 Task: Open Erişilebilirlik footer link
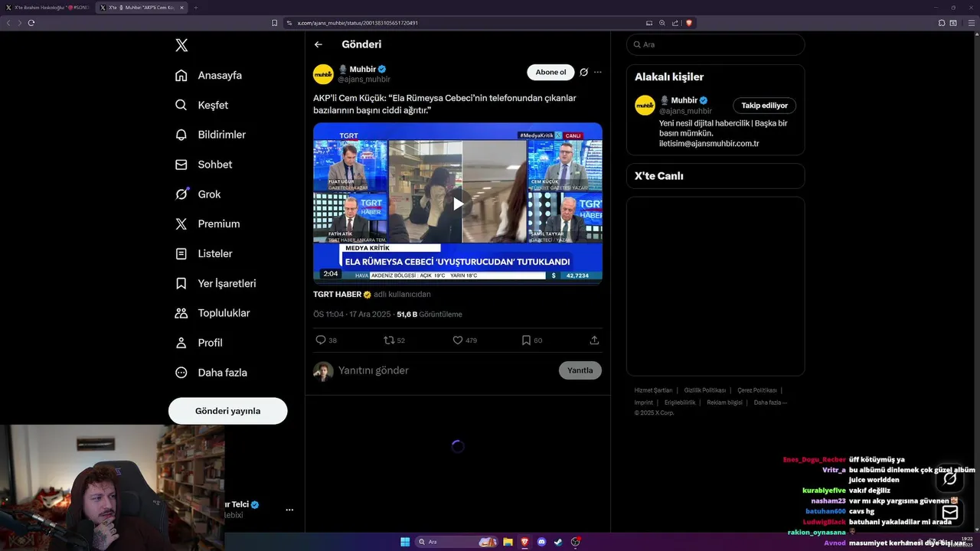tap(680, 403)
